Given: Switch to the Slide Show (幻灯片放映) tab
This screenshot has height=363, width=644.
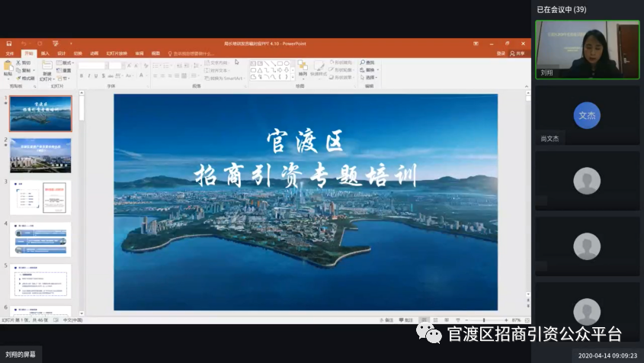Looking at the screenshot, I should (117, 53).
